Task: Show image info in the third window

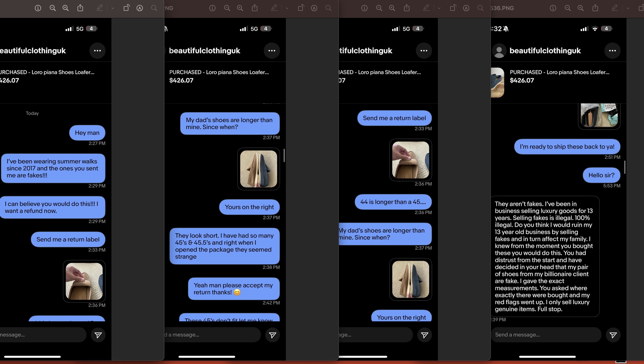Action: (x=364, y=8)
